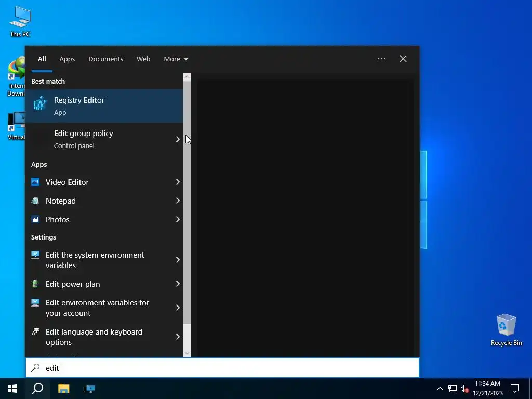Select the Recycle Bin desktop icon
This screenshot has width=532, height=399.
click(x=506, y=329)
